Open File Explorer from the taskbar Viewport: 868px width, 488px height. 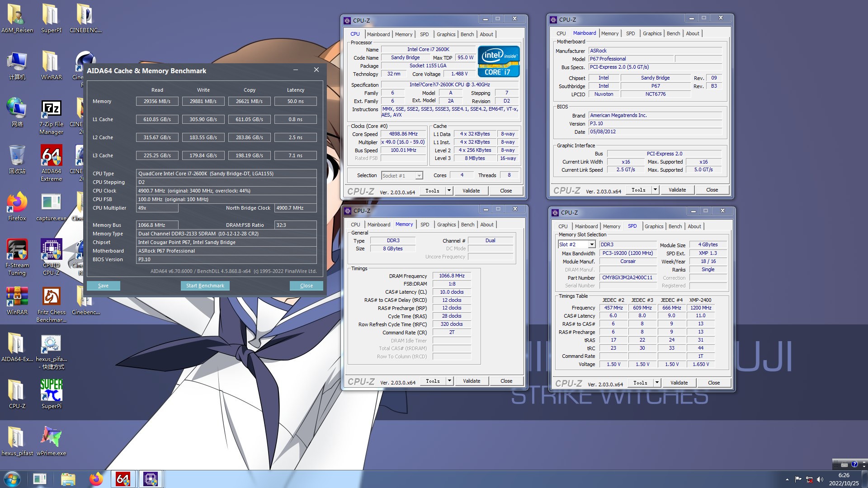click(68, 479)
